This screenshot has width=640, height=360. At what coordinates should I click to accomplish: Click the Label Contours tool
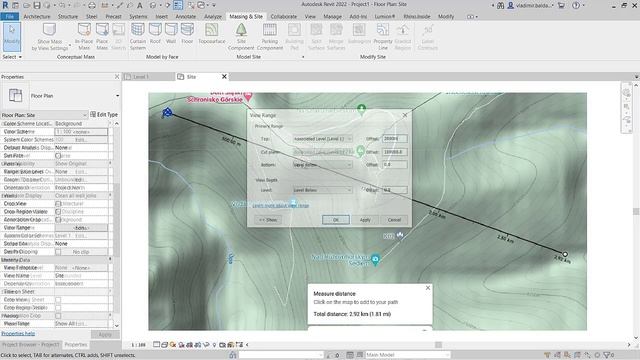(428, 36)
